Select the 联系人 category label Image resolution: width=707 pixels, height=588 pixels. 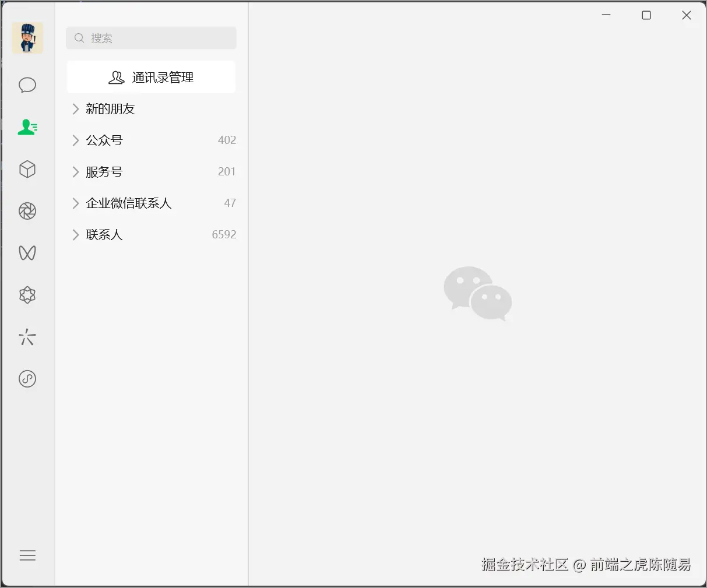(104, 235)
